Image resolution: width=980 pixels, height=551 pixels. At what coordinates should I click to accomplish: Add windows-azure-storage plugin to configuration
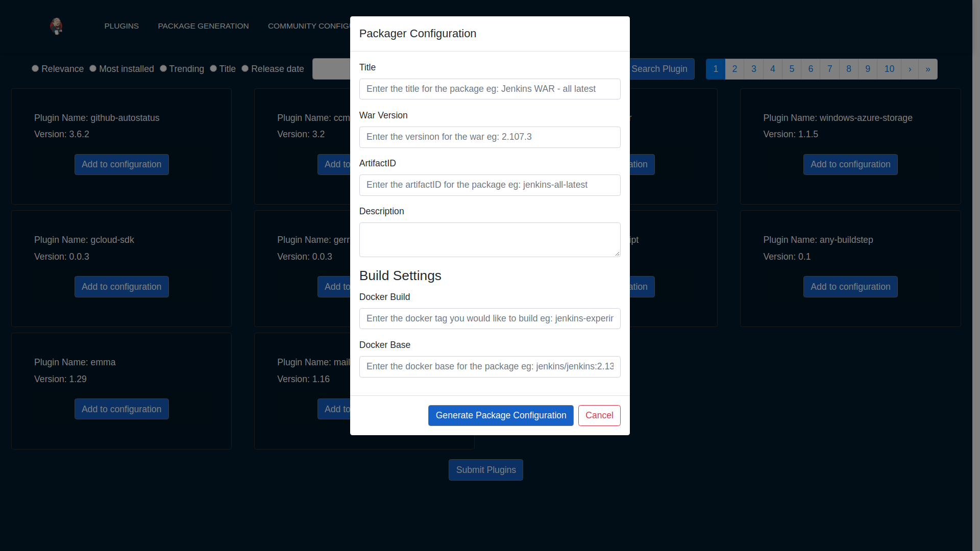(x=850, y=164)
